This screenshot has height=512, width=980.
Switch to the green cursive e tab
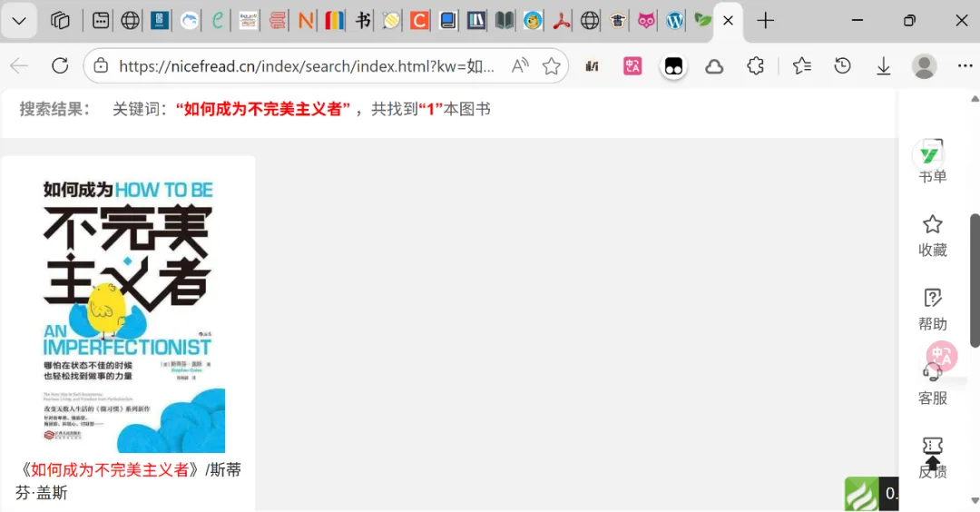(217, 21)
